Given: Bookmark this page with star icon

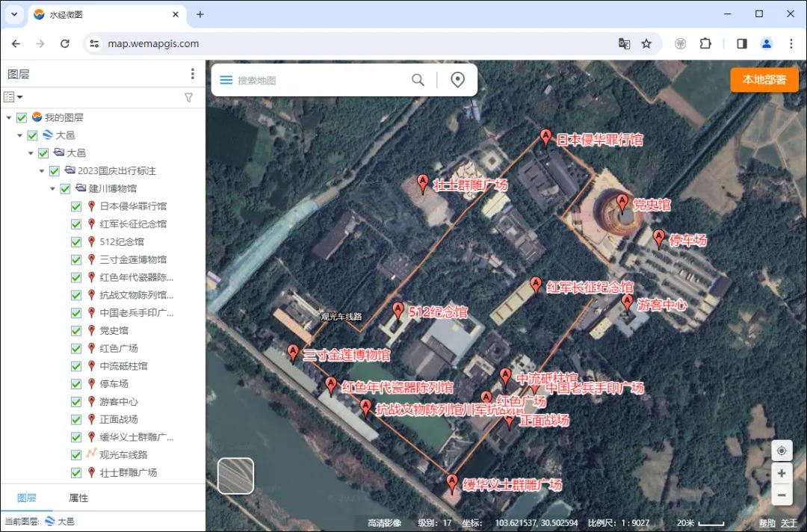Looking at the screenshot, I should [646, 44].
